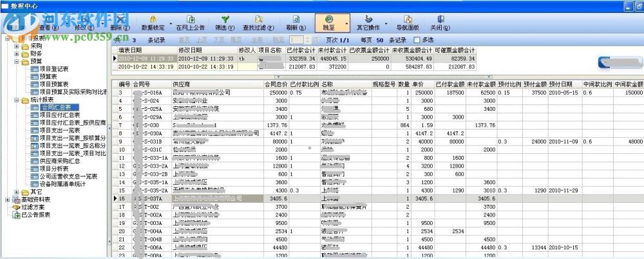Screen dimensions: 644x259
Task: Select the 2010-12-09 11:29:33 record row
Action: point(294,59)
